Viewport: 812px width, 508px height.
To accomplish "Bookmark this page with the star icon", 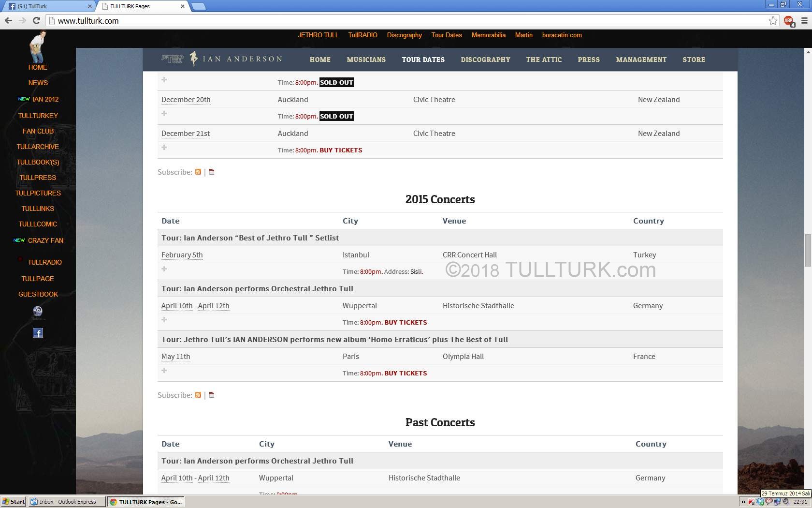I will pos(773,20).
